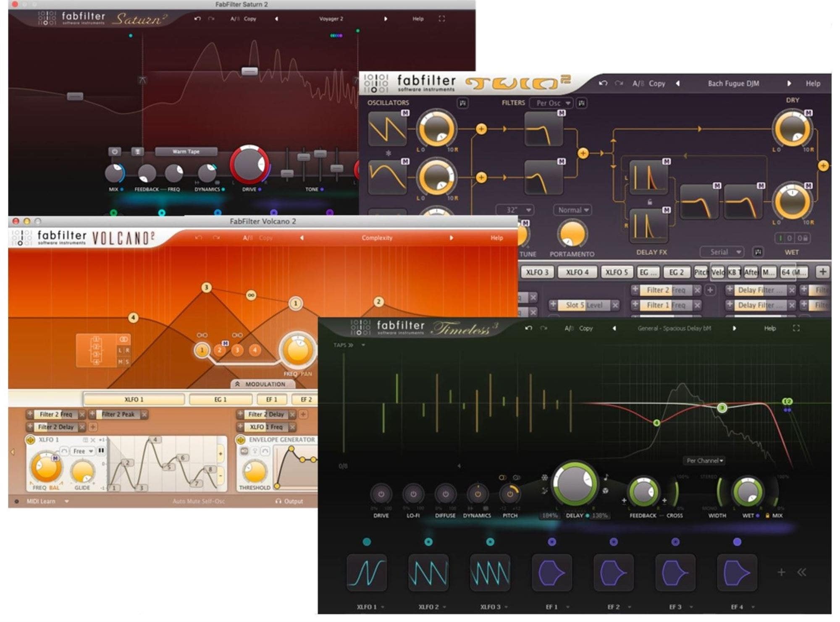Open Help in Saturn 2

click(418, 19)
